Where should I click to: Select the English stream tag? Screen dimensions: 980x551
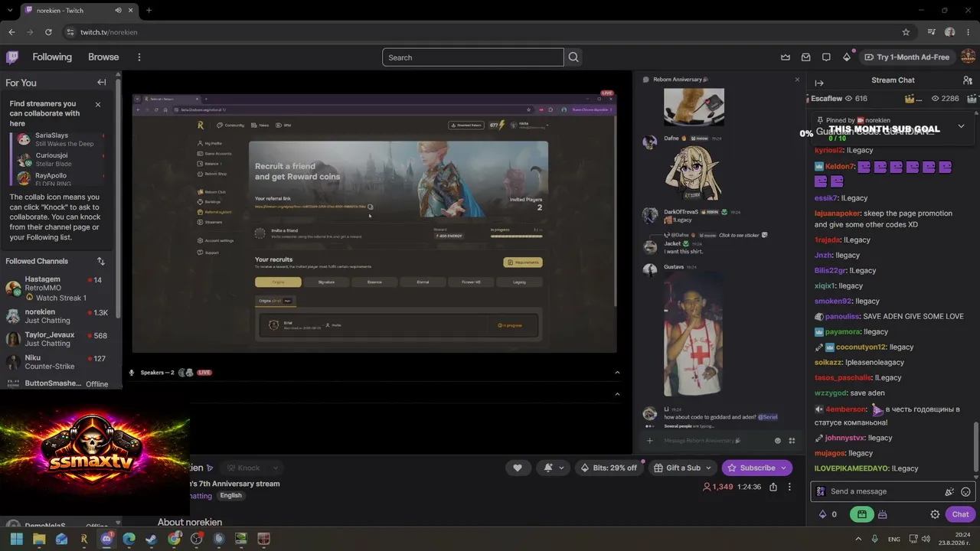point(230,496)
